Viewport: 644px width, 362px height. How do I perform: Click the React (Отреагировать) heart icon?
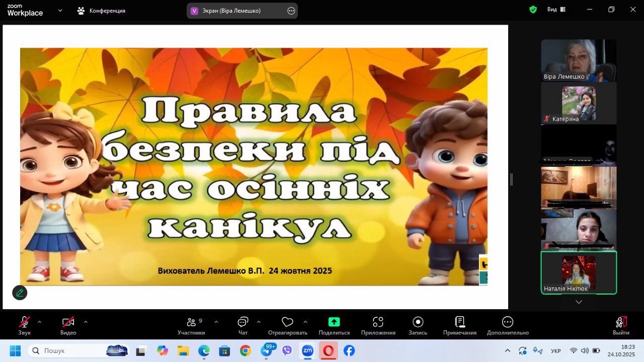pyautogui.click(x=287, y=322)
